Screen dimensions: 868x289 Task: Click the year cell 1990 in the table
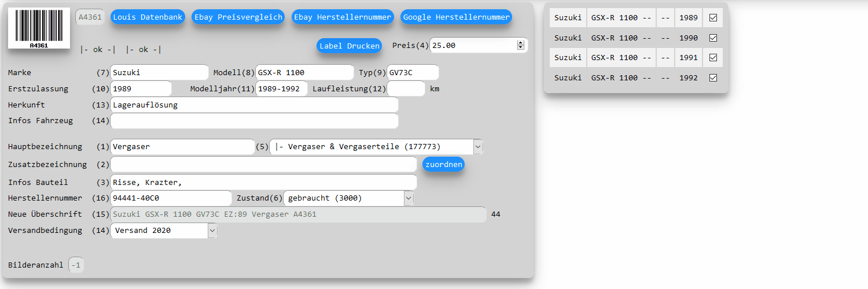coord(689,38)
